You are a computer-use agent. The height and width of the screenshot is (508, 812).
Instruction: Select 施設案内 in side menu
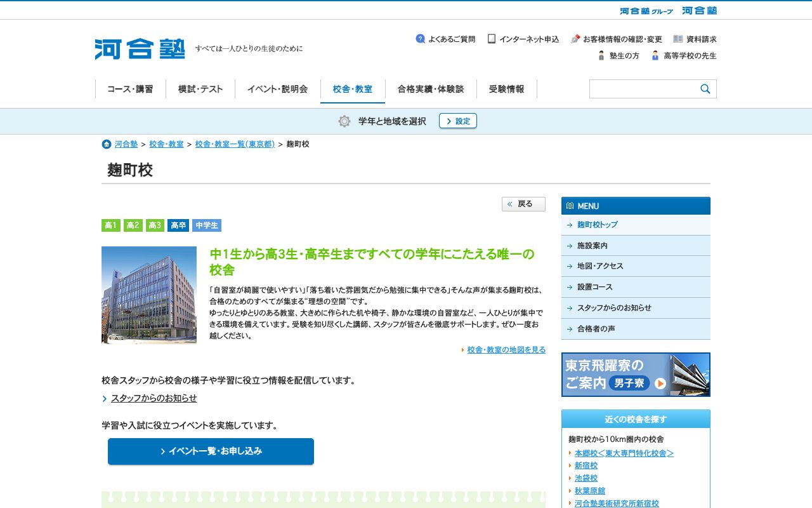click(636, 246)
